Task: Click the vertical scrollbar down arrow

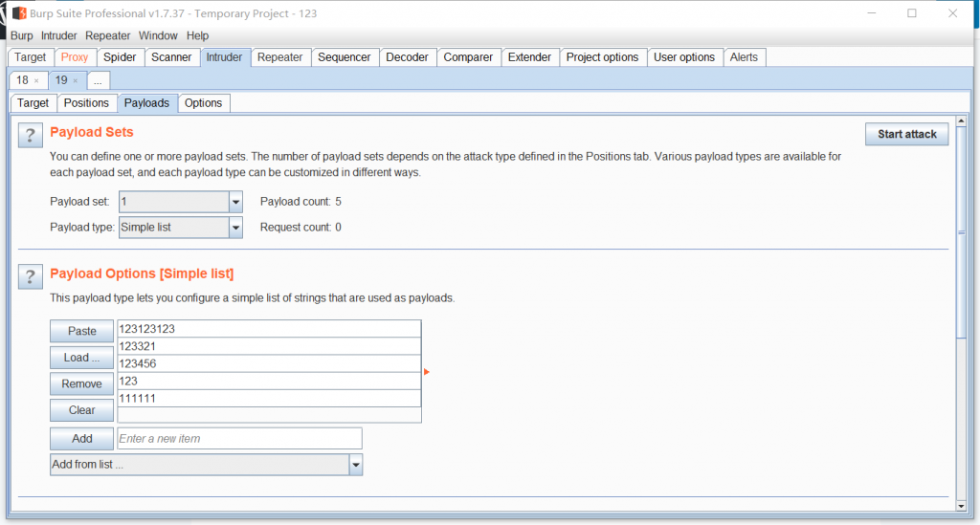Action: click(x=961, y=505)
